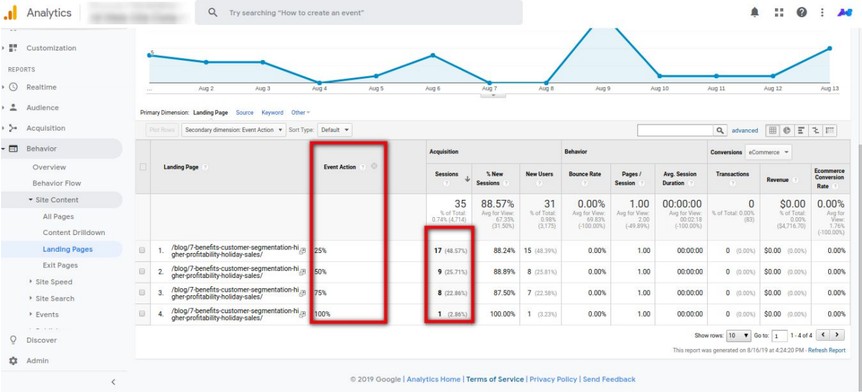Set primary dimension to Source
Image resolution: width=862 pixels, height=392 pixels.
[x=245, y=113]
